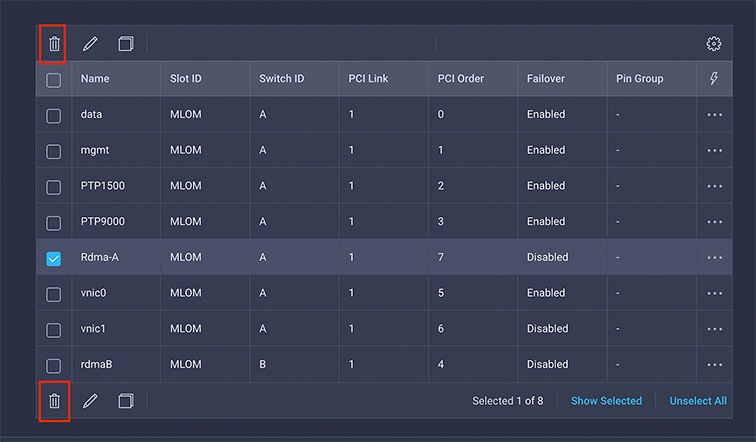
Task: Open table settings gear icon
Action: pos(714,44)
